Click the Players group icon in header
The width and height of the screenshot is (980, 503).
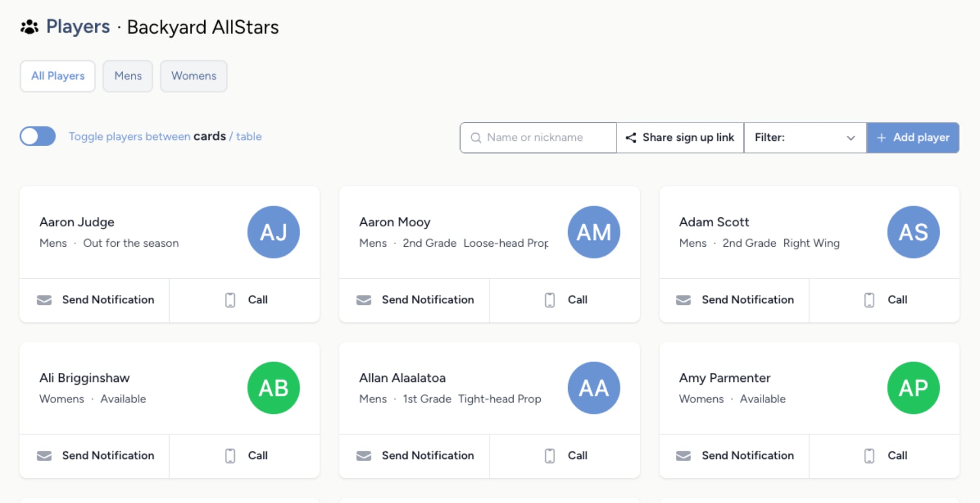(x=29, y=27)
